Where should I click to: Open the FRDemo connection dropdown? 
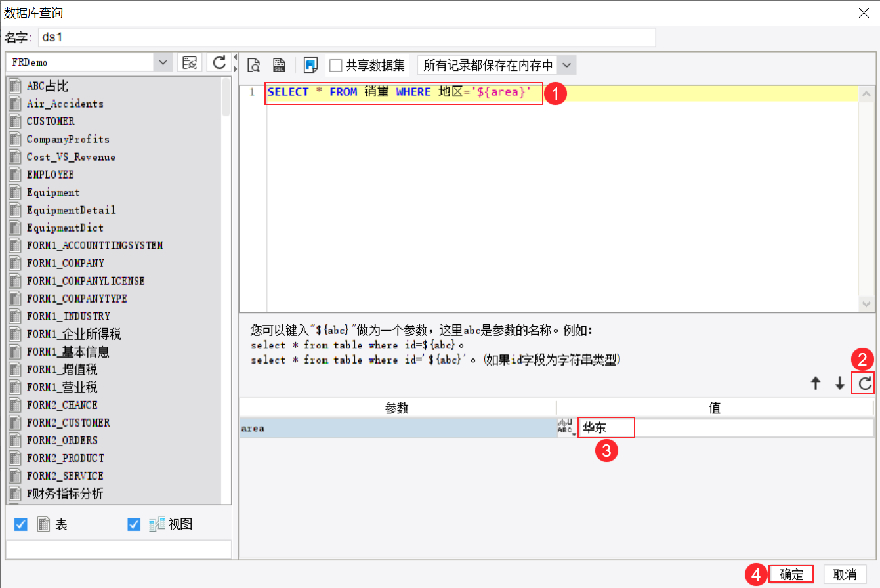(x=163, y=62)
